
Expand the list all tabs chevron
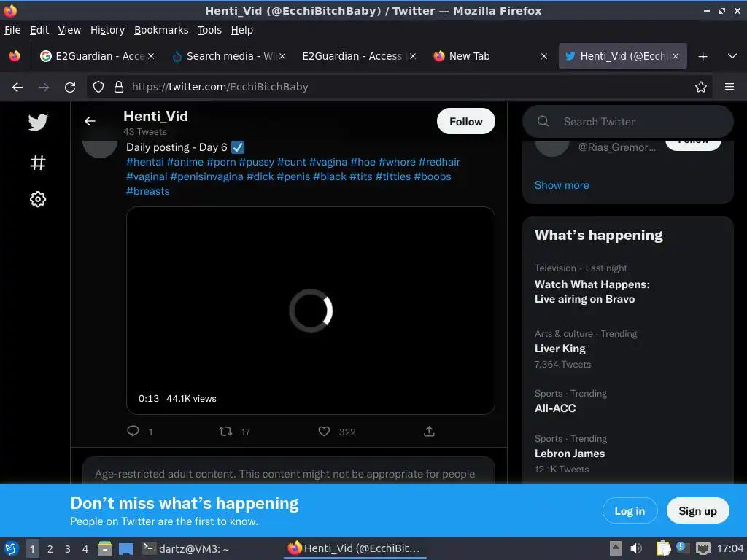(x=732, y=56)
